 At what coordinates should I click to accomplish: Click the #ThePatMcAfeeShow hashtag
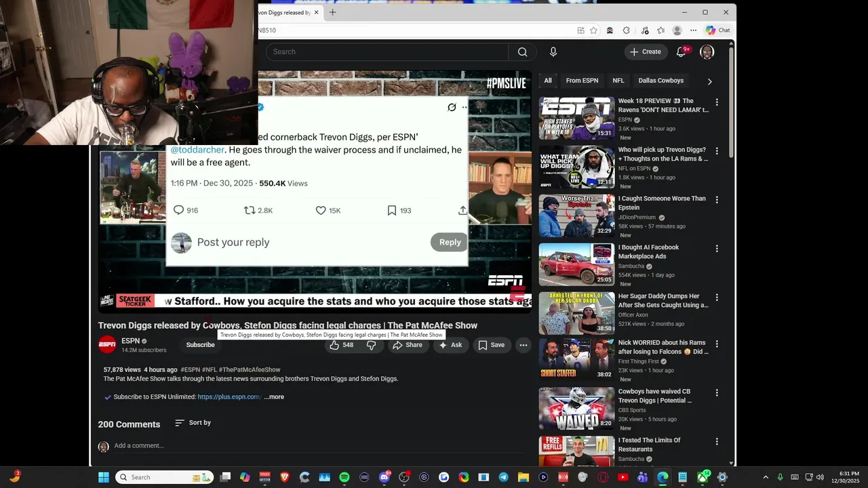pos(250,370)
